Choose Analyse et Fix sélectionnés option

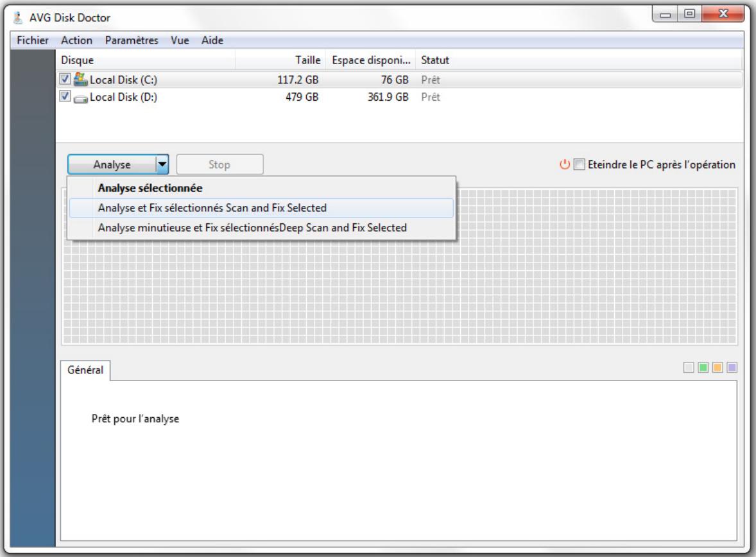pos(261,208)
